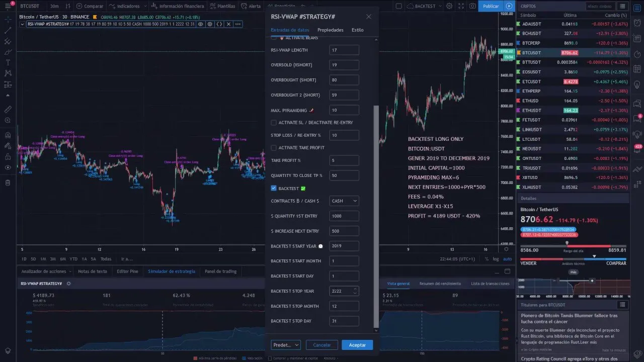Remove strategy with legend X icon
The image size is (644, 362).
tap(228, 24)
